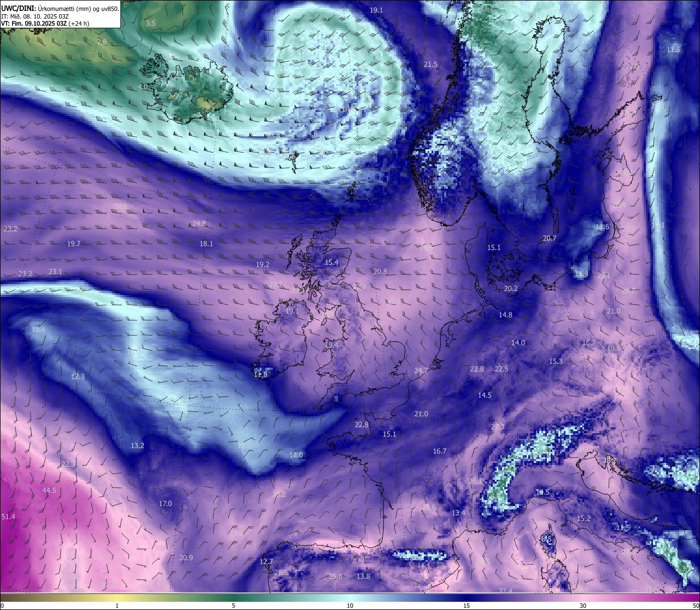Click the VT: Fim. 09.10.2025 03Z (+24 h) line

pyautogui.click(x=45, y=24)
